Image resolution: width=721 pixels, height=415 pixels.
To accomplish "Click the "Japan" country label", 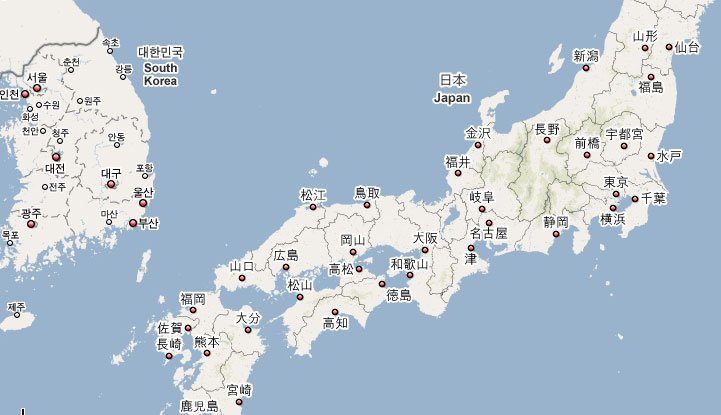I will point(452,98).
